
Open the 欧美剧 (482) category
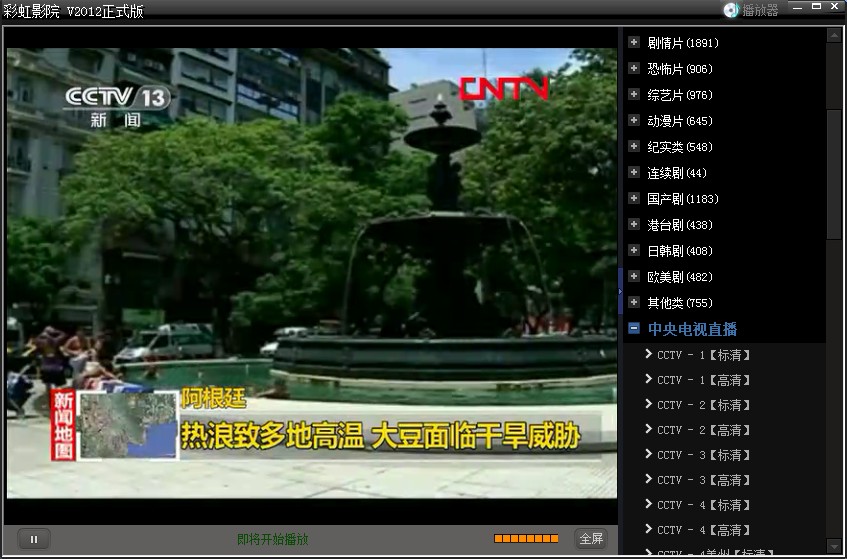(x=633, y=276)
